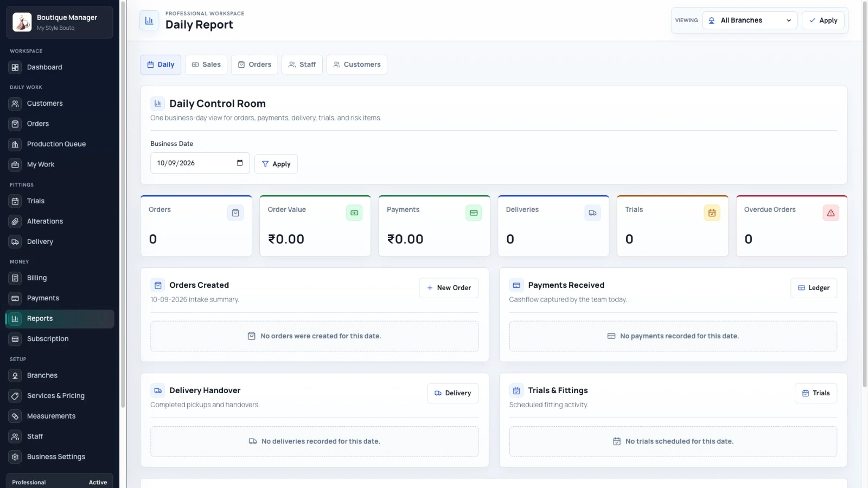
Task: Switch to the Orders report tab
Action: [254, 65]
